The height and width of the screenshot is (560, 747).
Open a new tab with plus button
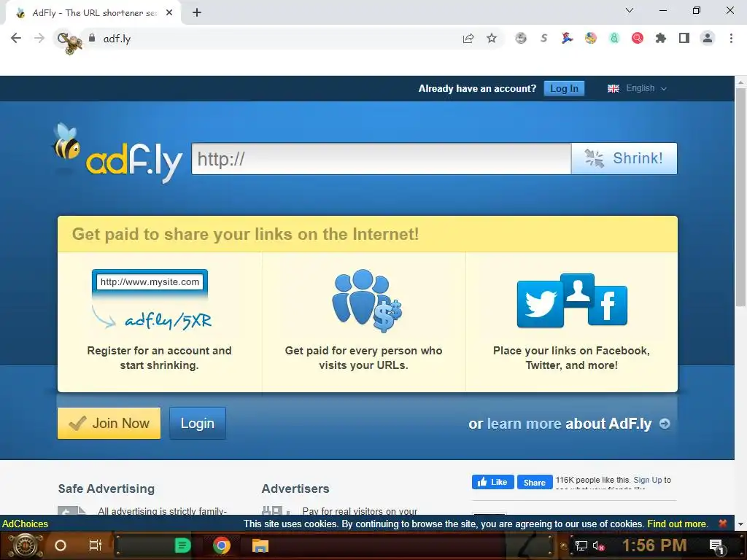197,13
